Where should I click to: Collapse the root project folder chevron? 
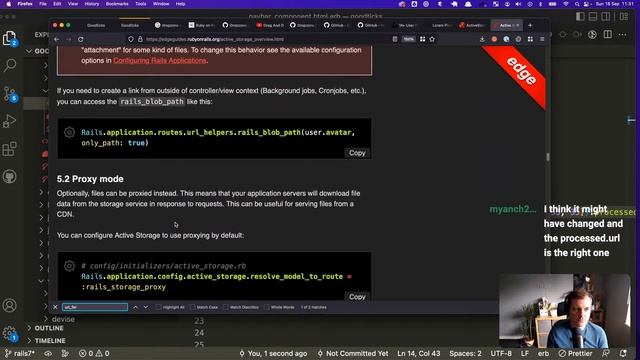tap(29, 51)
